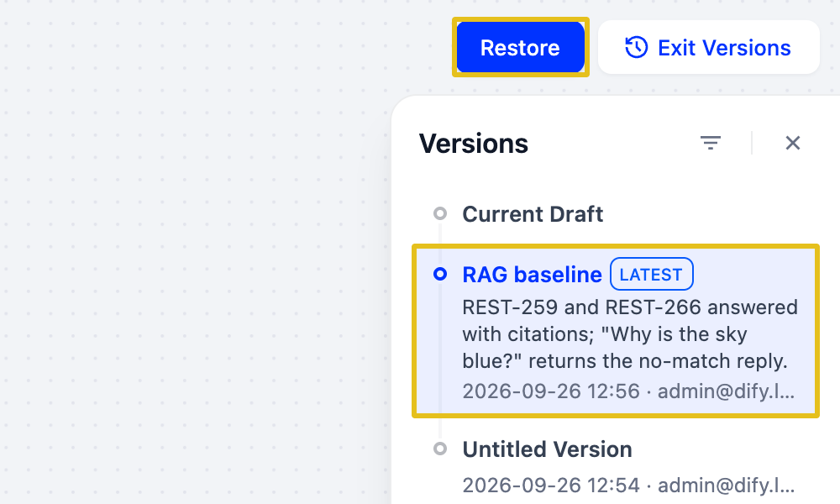
Task: Click the 2026-09-26 12:56 timestamp line
Action: tap(629, 391)
